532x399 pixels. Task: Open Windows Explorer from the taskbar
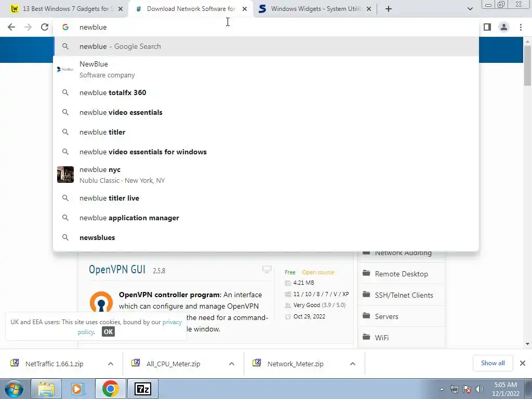click(x=46, y=389)
